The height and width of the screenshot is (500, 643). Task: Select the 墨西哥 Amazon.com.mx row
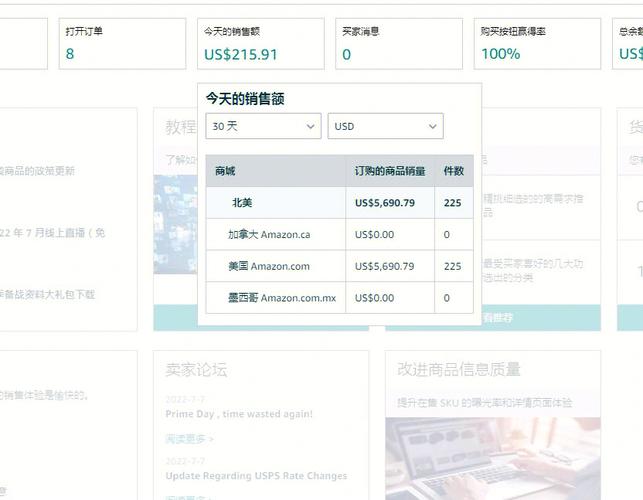(340, 297)
